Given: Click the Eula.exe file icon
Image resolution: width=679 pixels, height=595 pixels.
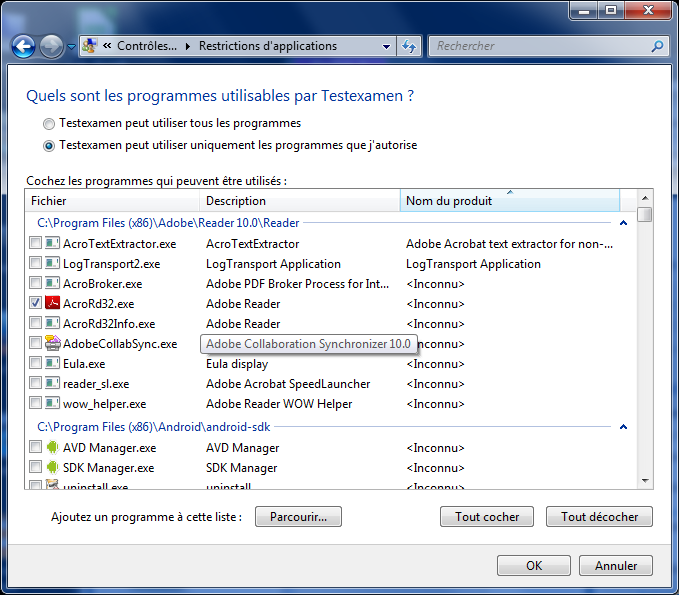Looking at the screenshot, I should (x=52, y=362).
